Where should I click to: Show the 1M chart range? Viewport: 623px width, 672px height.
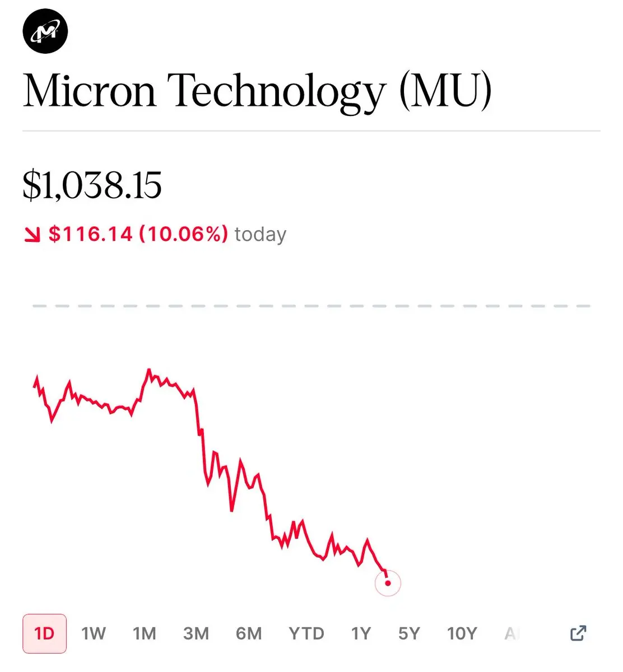tap(145, 633)
